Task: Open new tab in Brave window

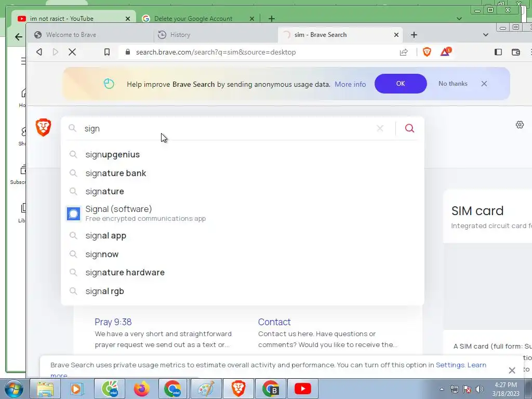Action: pyautogui.click(x=414, y=35)
